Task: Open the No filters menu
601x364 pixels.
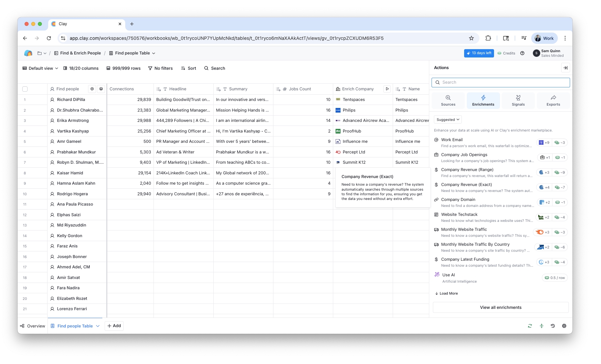Action: pyautogui.click(x=160, y=68)
